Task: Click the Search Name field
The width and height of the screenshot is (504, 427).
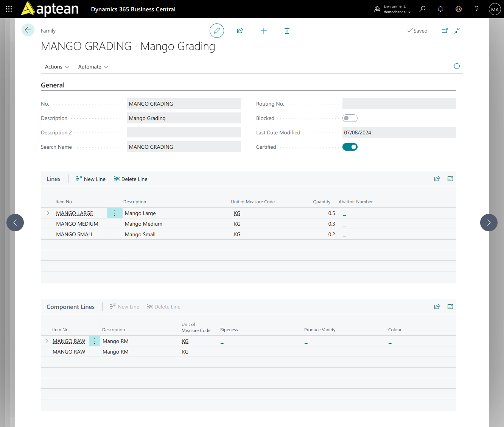Action: pyautogui.click(x=184, y=147)
